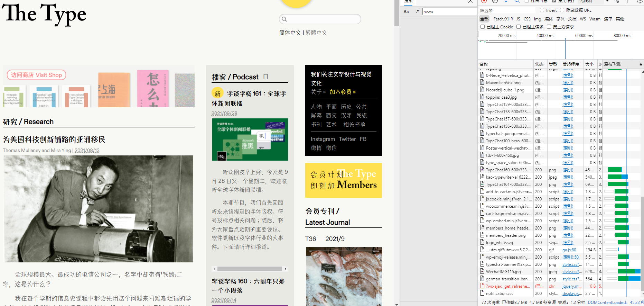Image resolution: width=644 pixels, height=306 pixels.
Task: Click 访问商店 Visit Shop button
Action: pyautogui.click(x=36, y=75)
